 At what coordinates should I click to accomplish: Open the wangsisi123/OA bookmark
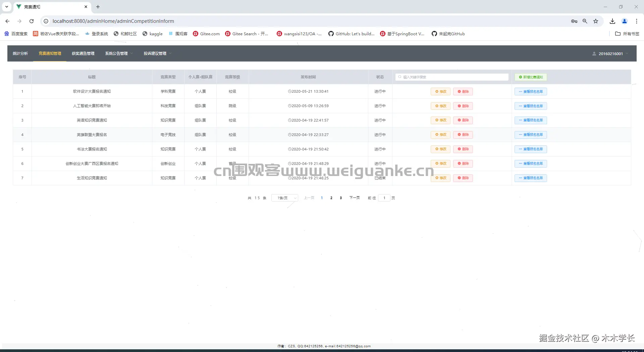(x=299, y=34)
